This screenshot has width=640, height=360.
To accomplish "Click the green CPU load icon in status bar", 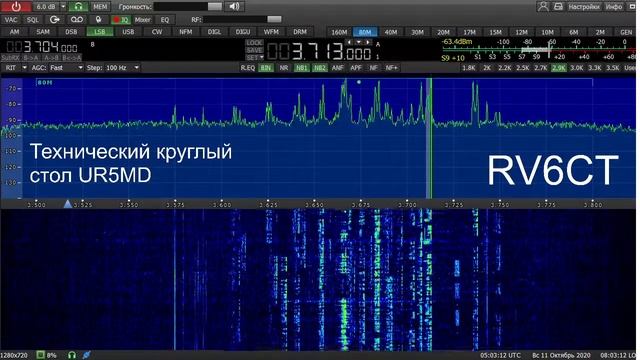I will click(40, 355).
